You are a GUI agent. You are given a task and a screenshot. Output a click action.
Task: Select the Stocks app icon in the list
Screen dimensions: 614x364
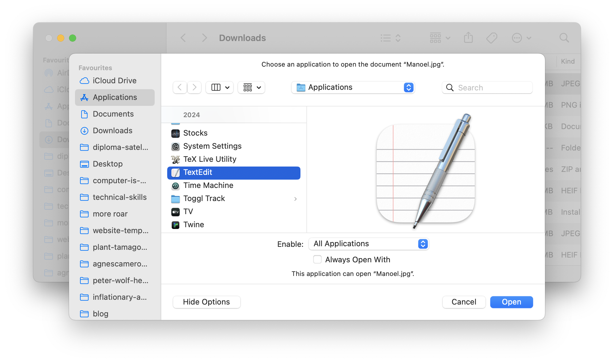click(176, 133)
